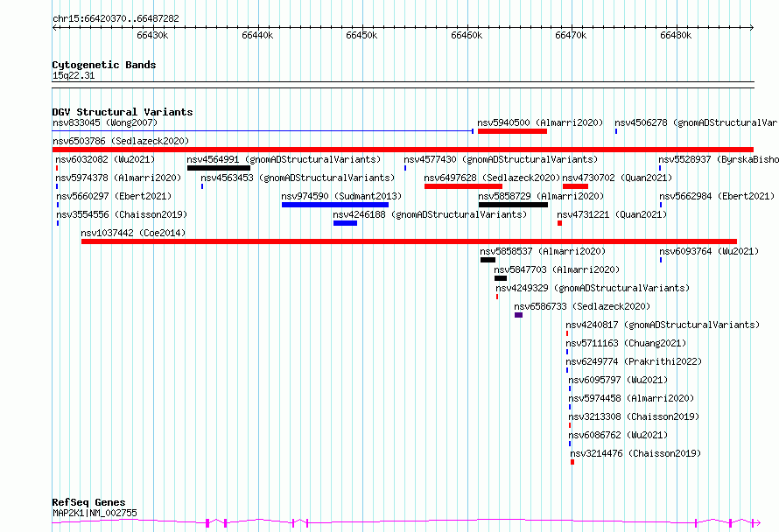Click the black nsv4564991 variant bar
This screenshot has width=779, height=532.
[219, 168]
